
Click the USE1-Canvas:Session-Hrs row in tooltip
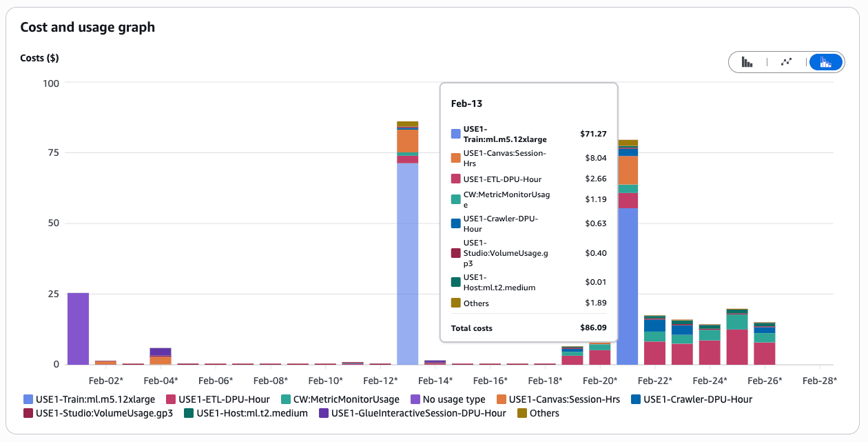(528, 157)
